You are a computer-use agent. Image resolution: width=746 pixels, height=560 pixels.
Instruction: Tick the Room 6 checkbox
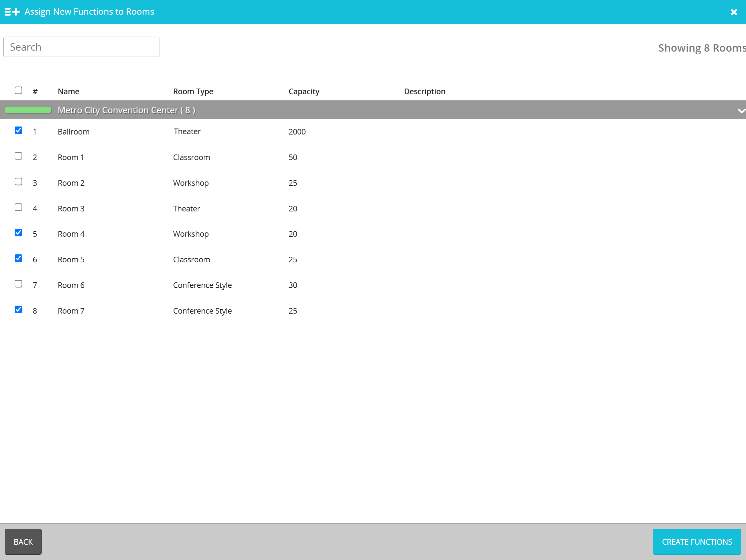click(19, 284)
